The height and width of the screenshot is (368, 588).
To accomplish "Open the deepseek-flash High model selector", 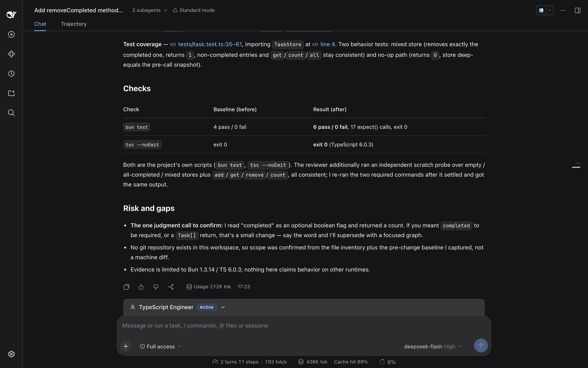I will pos(433,347).
